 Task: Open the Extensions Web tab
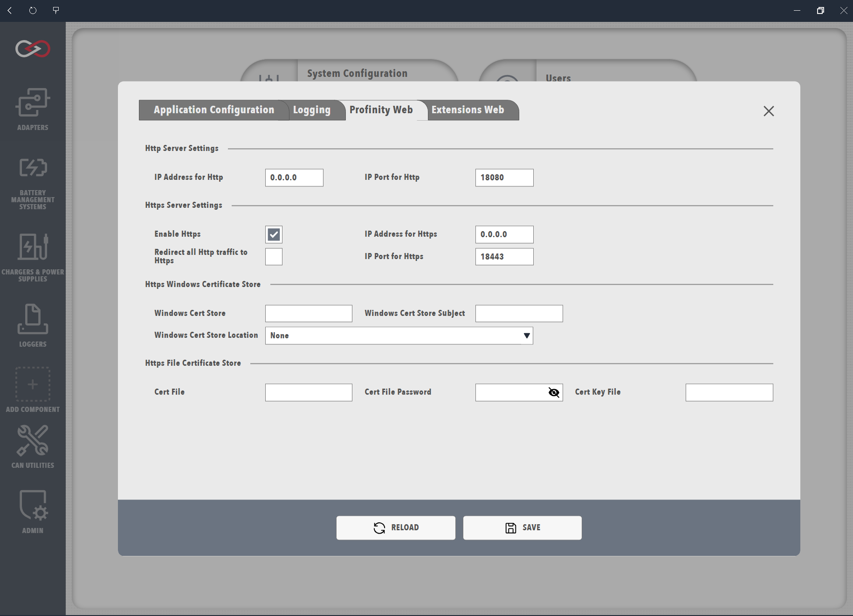pyautogui.click(x=468, y=110)
